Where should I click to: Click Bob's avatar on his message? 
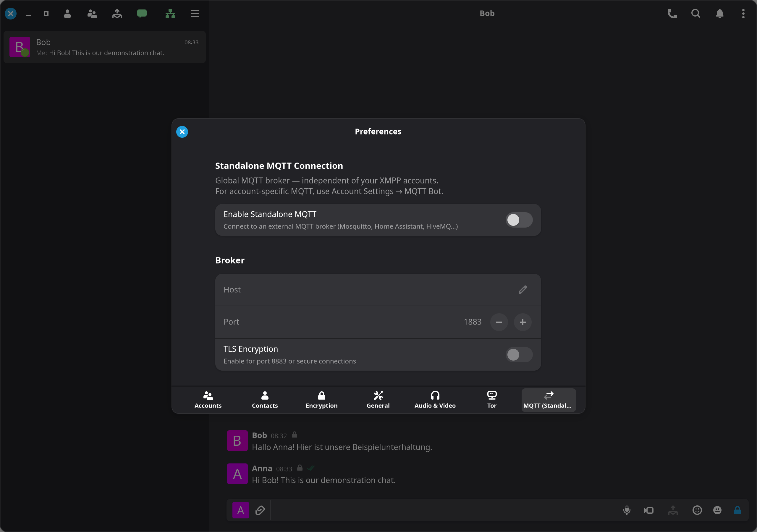(237, 441)
